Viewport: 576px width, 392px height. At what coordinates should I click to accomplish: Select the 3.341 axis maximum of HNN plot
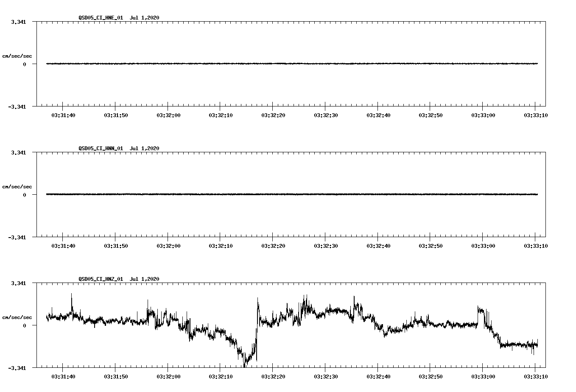point(19,153)
